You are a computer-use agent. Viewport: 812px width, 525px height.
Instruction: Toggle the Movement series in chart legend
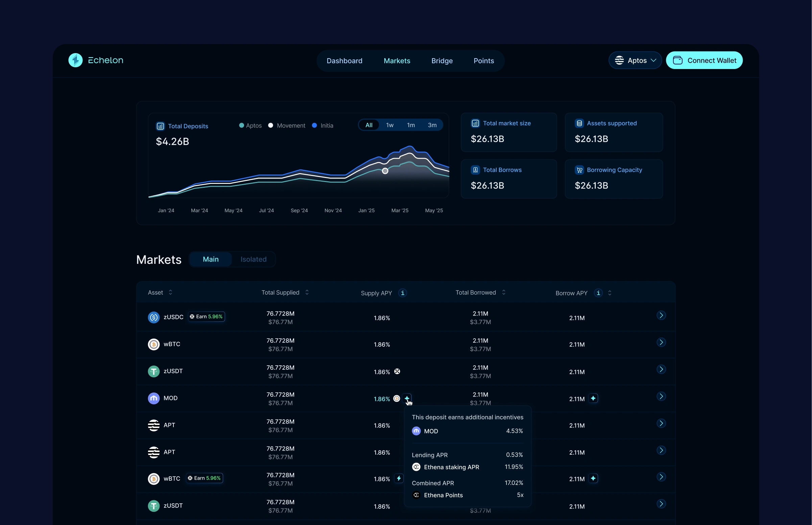tap(287, 125)
